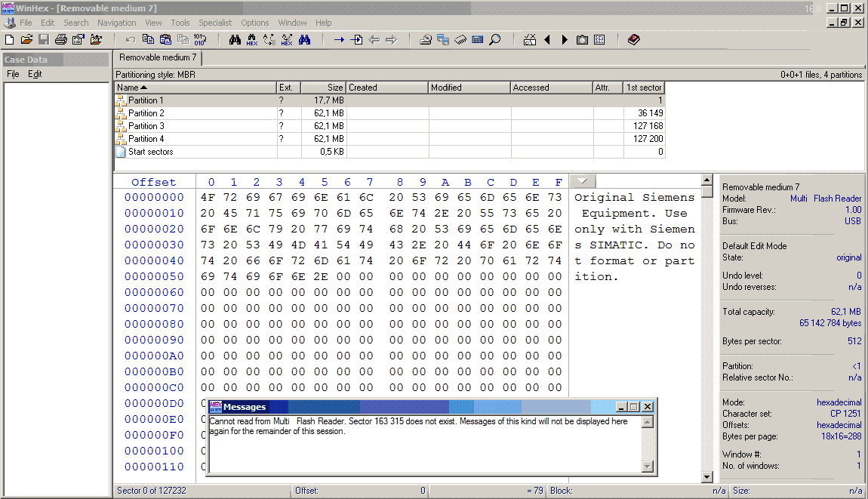Click the Replace Text A-to-B icon
The image size is (868, 499).
269,40
